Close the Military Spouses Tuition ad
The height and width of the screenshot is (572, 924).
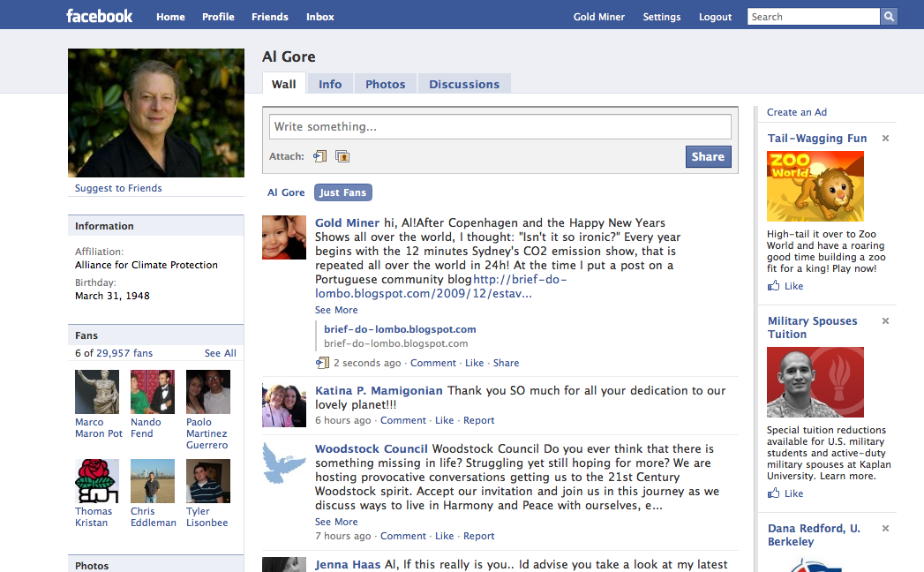885,320
